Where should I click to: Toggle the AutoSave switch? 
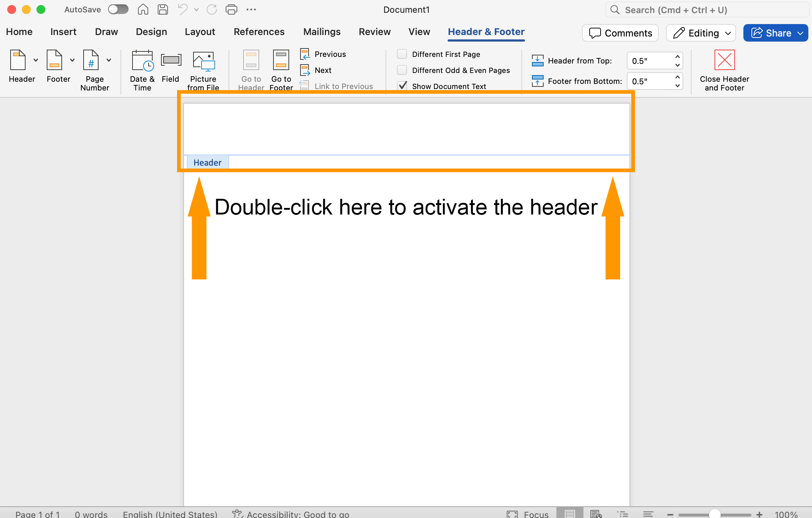(x=118, y=10)
